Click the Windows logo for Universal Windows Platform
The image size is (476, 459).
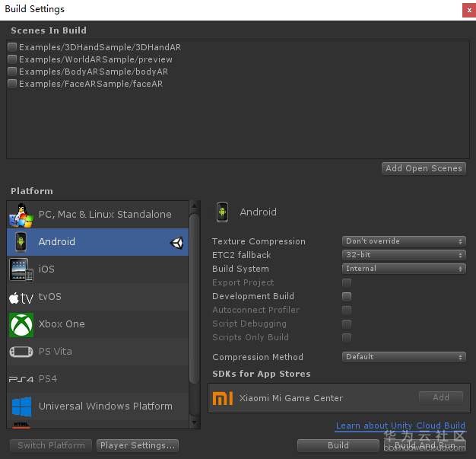tap(21, 406)
